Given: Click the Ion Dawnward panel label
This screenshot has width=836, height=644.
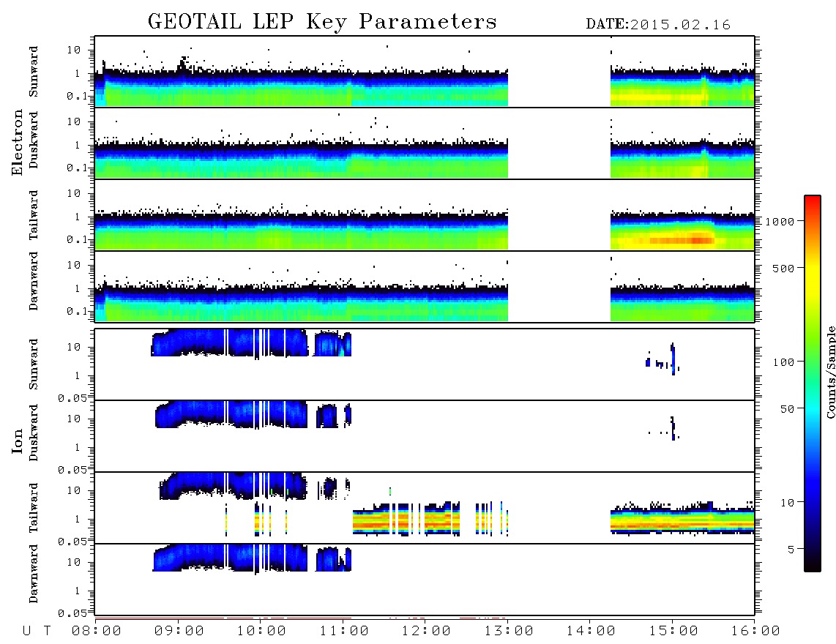Looking at the screenshot, I should coord(34,574).
